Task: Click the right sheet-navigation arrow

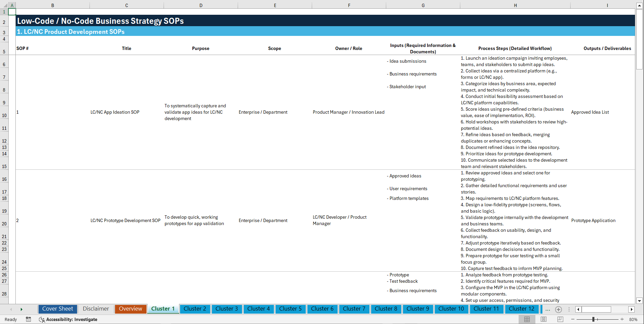Action: [21, 309]
